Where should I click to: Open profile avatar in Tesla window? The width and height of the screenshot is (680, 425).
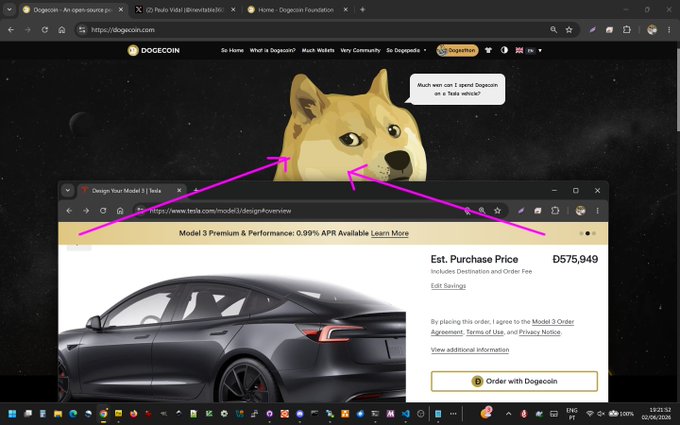coord(580,211)
